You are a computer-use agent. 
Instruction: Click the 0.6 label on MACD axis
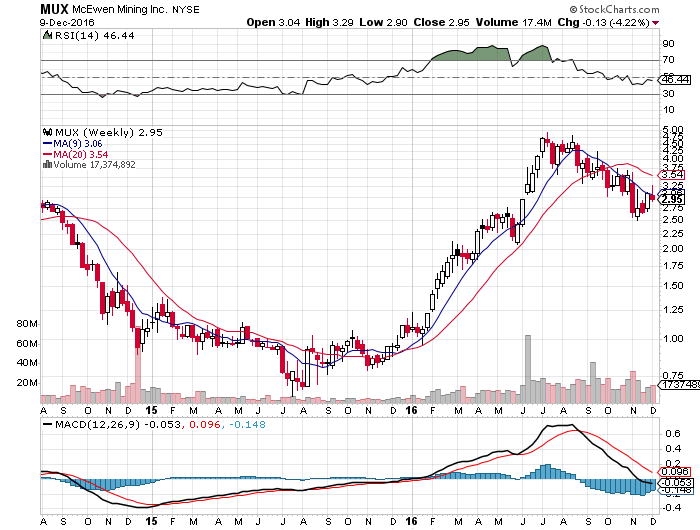(x=673, y=434)
